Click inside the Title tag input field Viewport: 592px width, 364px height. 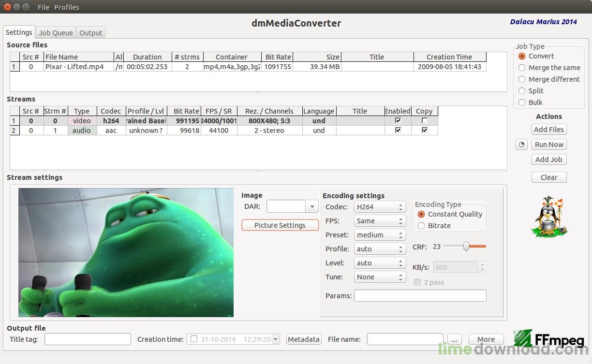coord(87,339)
